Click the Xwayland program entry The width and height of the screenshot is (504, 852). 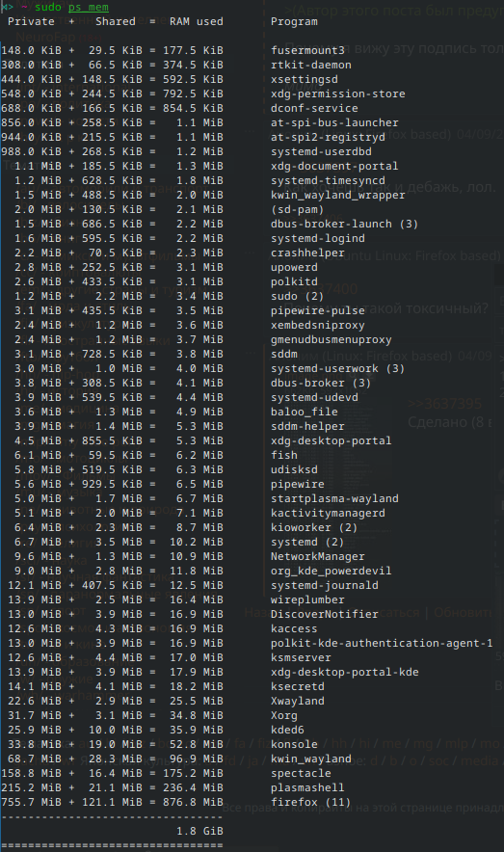coord(298,701)
